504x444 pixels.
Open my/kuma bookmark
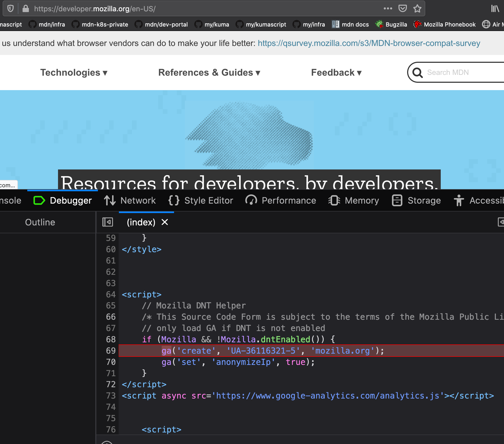pyautogui.click(x=212, y=24)
